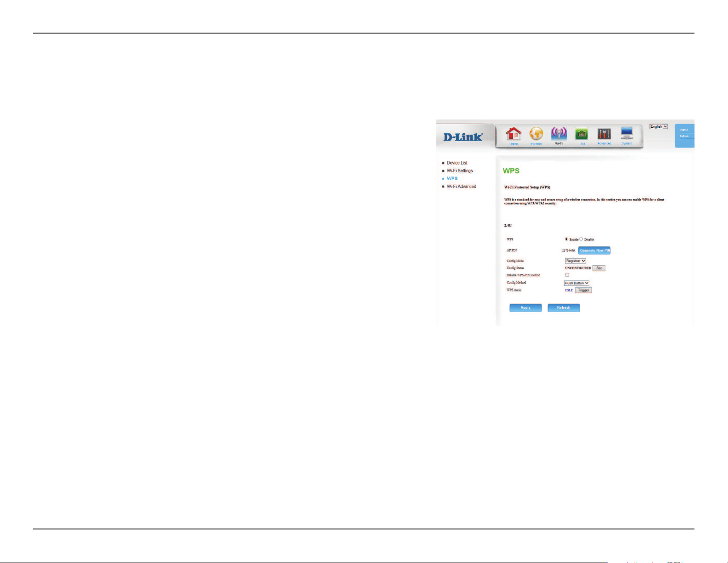728x563 pixels.
Task: Select the Wi-Fi antenna icon
Action: tap(559, 134)
